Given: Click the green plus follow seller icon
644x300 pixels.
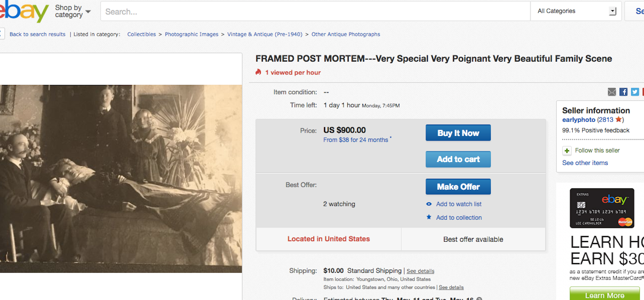Looking at the screenshot, I should tap(567, 151).
